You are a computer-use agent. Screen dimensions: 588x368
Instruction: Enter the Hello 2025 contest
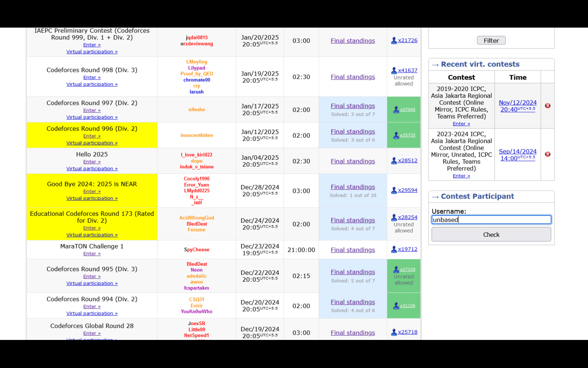point(92,162)
